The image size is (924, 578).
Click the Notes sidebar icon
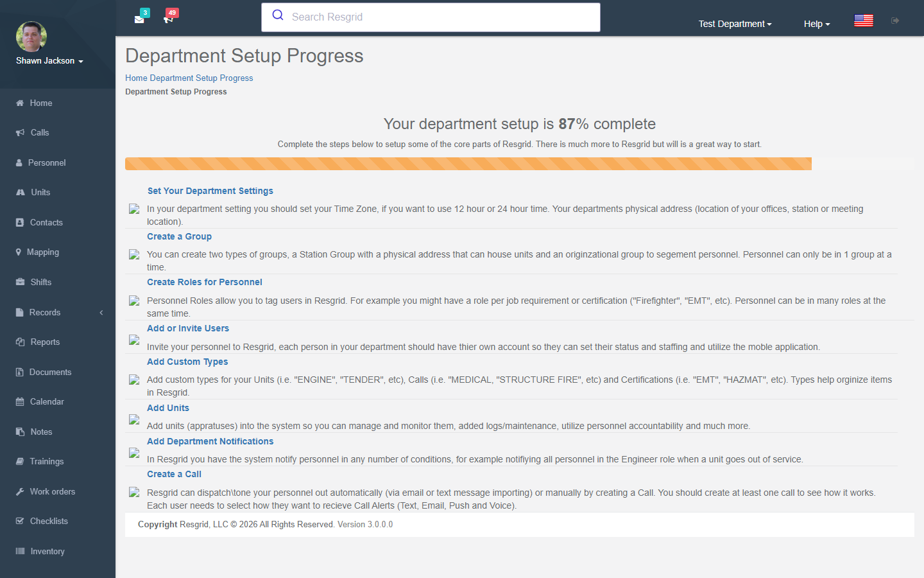tap(20, 432)
